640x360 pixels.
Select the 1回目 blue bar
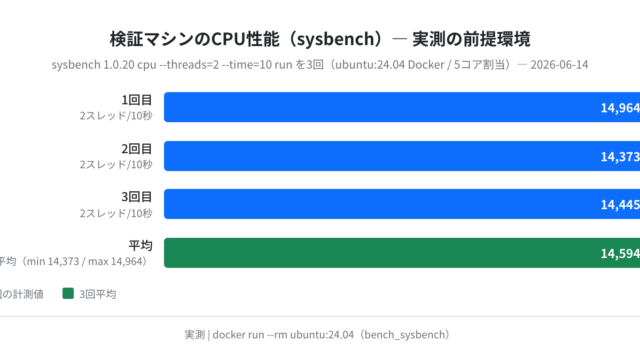[402, 107]
